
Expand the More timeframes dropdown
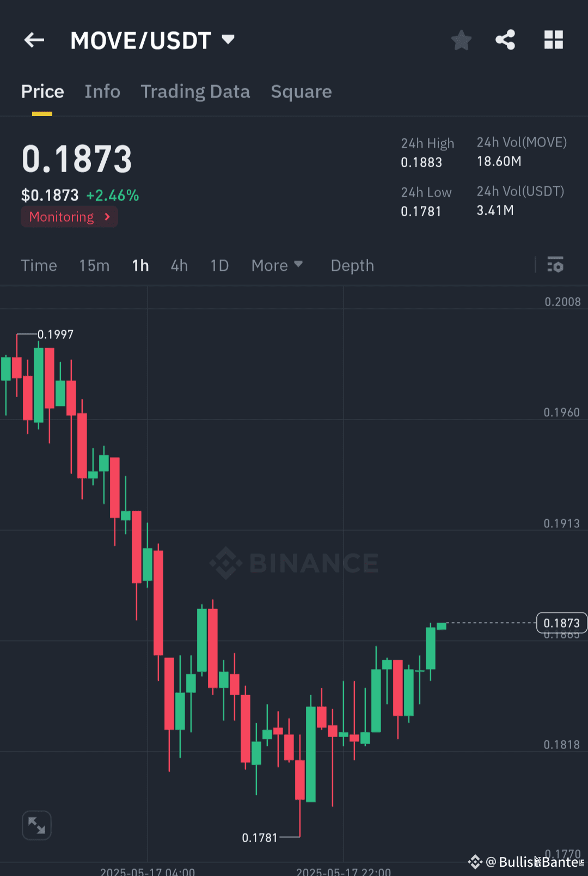(x=277, y=265)
